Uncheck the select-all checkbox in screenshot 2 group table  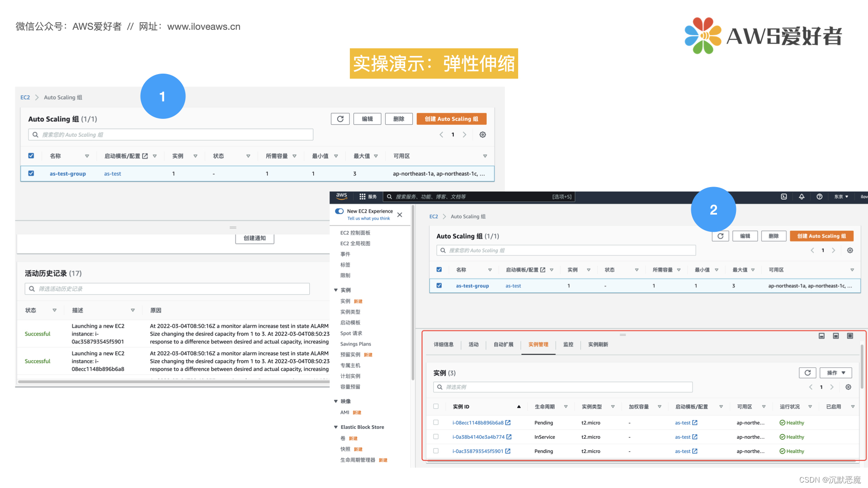[x=439, y=269]
